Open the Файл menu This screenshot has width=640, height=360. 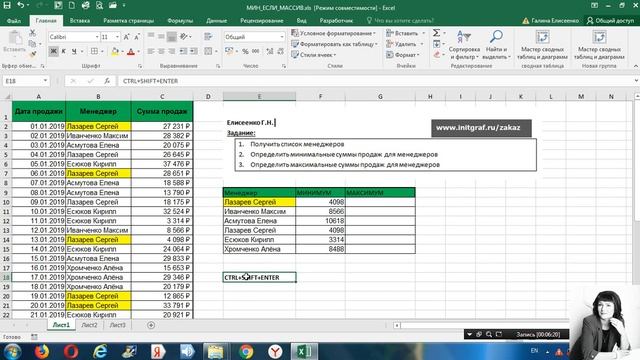[14, 20]
